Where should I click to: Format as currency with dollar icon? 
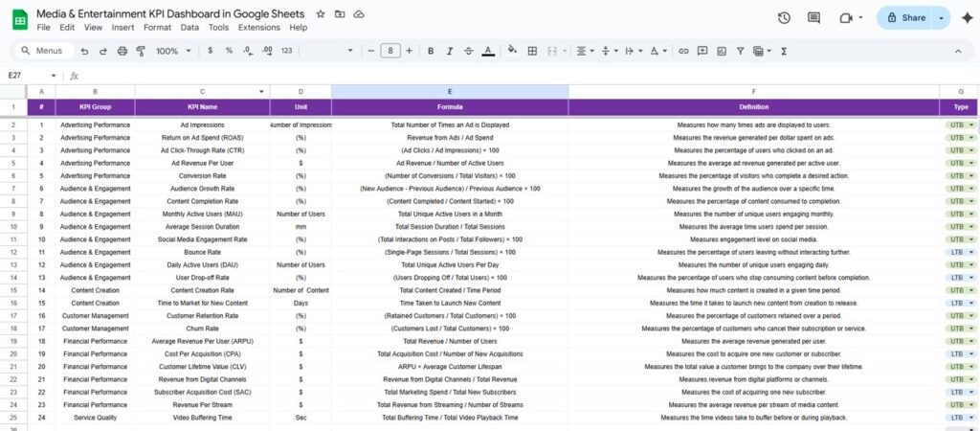210,51
